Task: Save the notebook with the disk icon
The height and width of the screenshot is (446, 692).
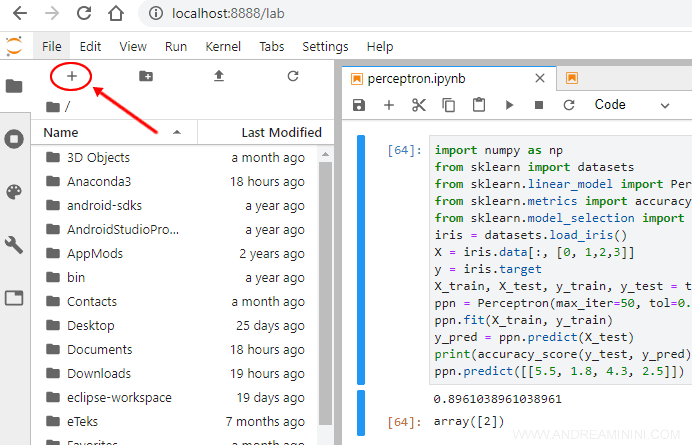Action: 360,105
